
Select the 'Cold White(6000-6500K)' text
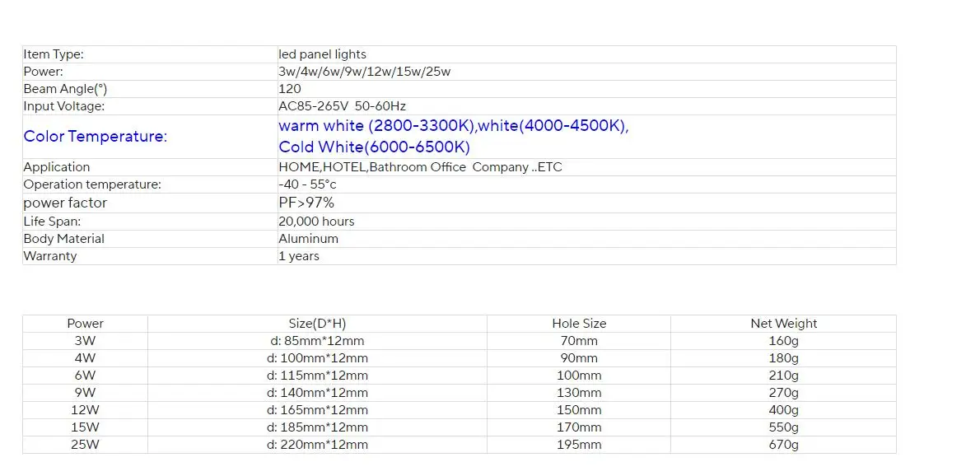click(374, 147)
